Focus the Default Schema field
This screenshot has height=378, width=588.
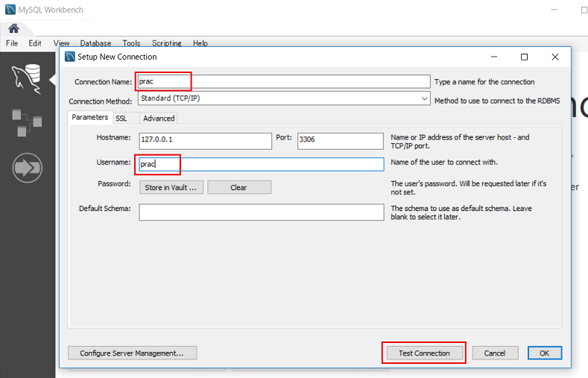pyautogui.click(x=262, y=212)
